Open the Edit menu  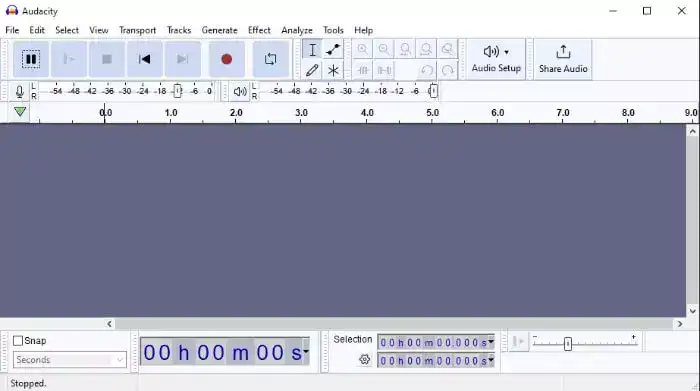pyautogui.click(x=37, y=30)
